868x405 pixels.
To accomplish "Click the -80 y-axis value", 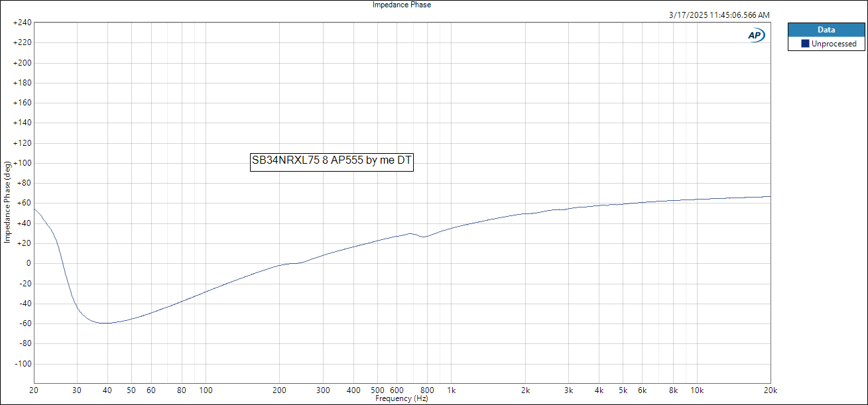I will [25, 343].
